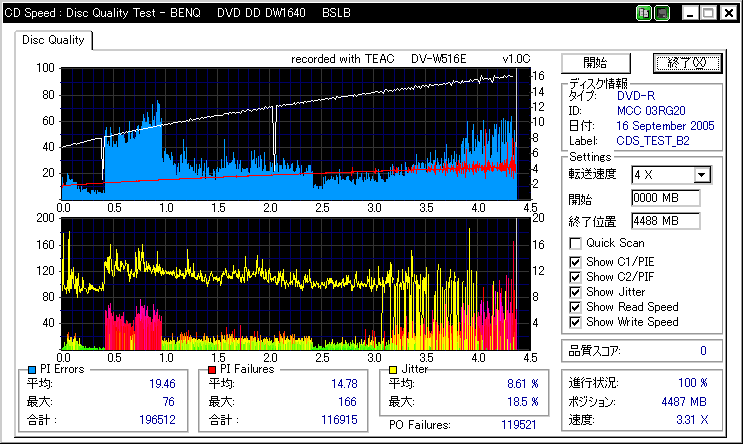Minimize the CD Speed window
Viewport: 743px width, 444px height.
689,13
